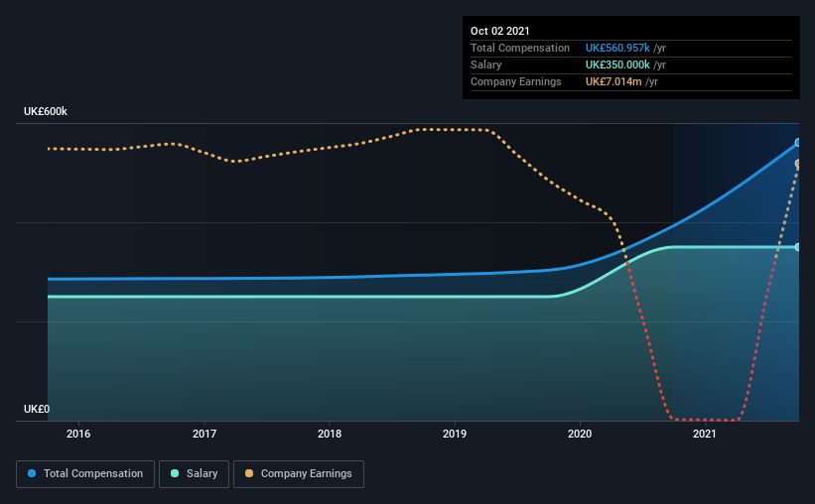This screenshot has width=815, height=504.
Task: Click the blue dot in Total Compensation legend
Action: click(32, 473)
